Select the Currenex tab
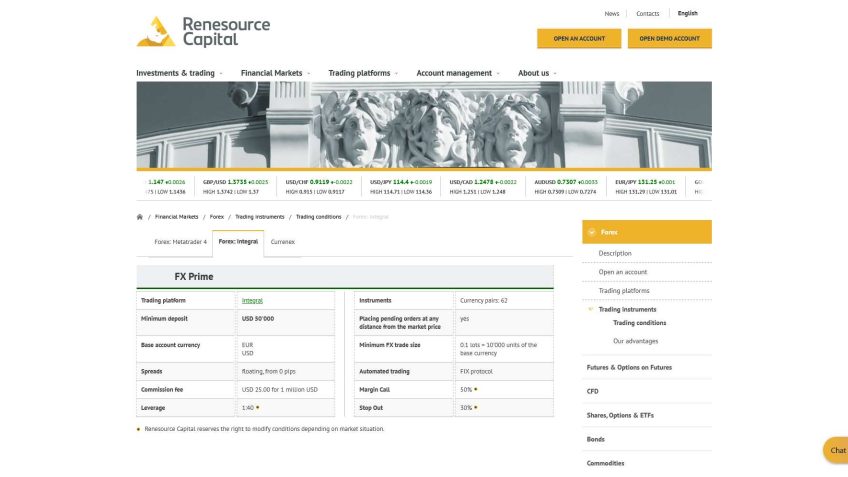Image resolution: width=848 pixels, height=477 pixels. point(282,241)
